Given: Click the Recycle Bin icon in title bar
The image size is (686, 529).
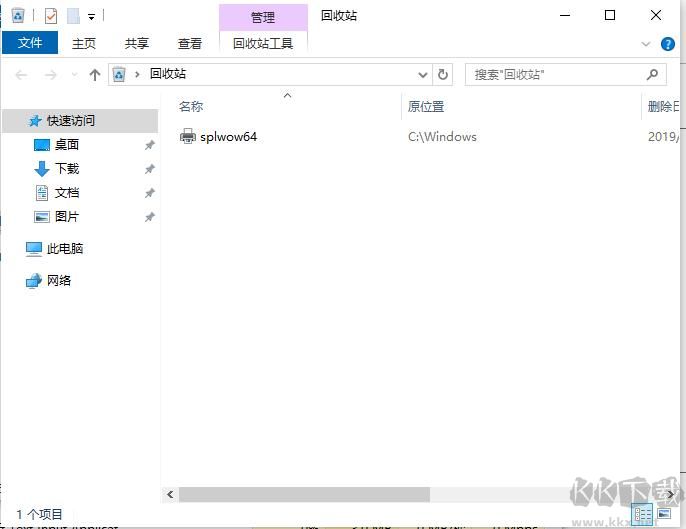Looking at the screenshot, I should tap(18, 16).
